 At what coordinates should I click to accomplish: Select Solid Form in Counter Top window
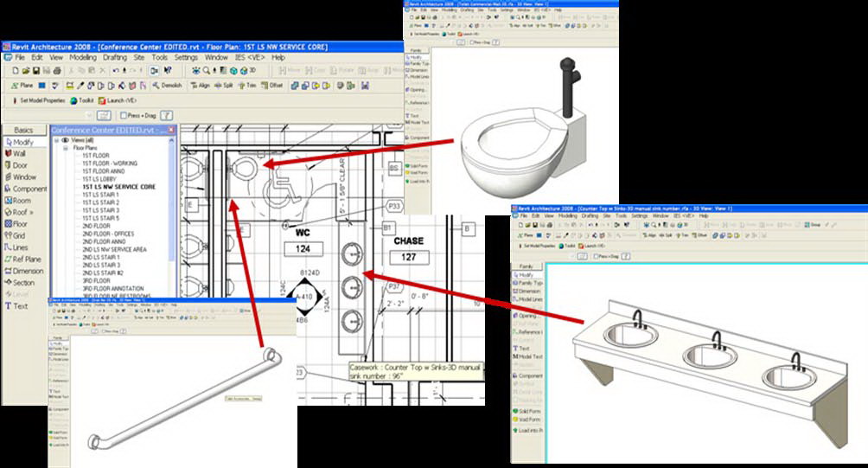[x=527, y=412]
